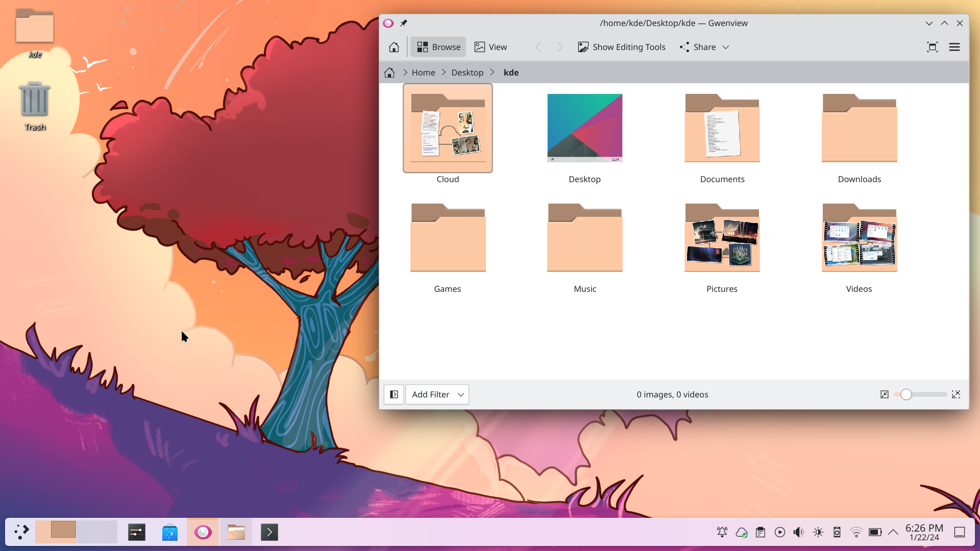Viewport: 980px width, 551px height.
Task: Open System Settings from the taskbar
Action: 136,532
